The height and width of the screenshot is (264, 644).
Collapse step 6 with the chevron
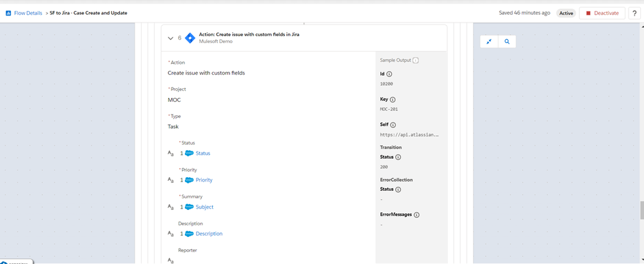(170, 38)
